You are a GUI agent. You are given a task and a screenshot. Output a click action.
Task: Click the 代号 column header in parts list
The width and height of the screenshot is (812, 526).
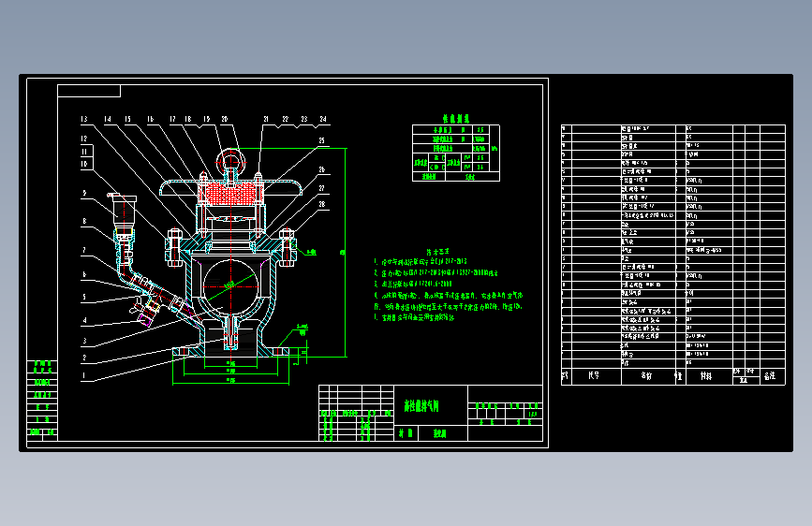click(x=594, y=376)
